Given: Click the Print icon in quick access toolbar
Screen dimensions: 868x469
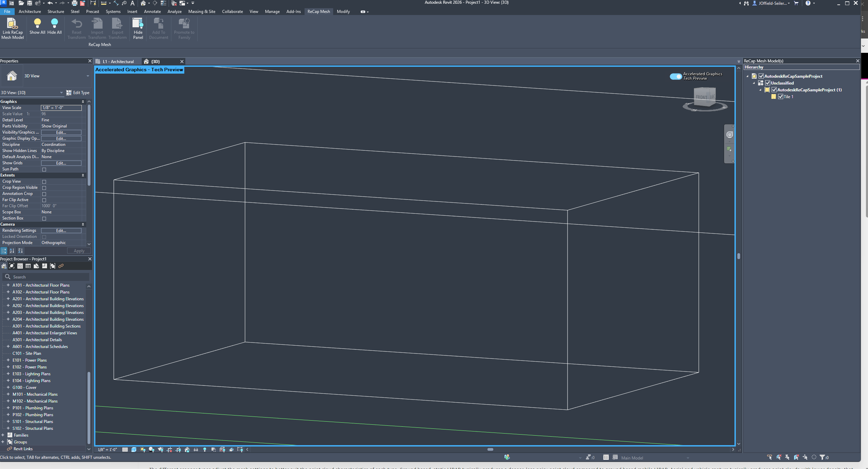Looking at the screenshot, I should [75, 3].
